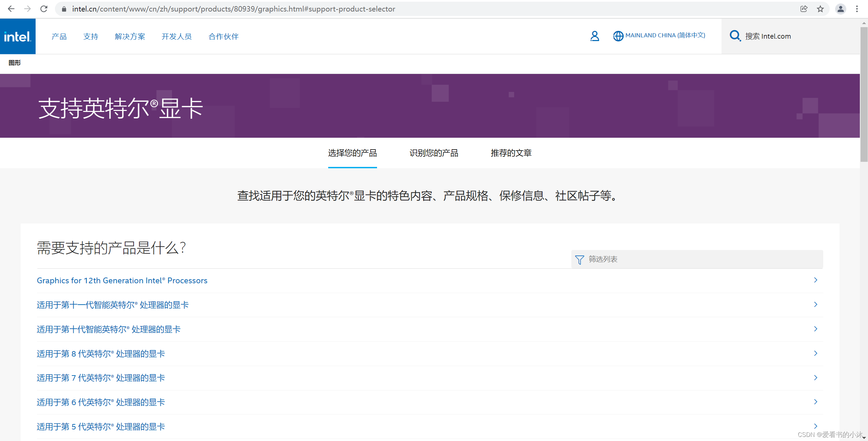Open the user account sign-in icon
Viewport: 868px width, 441px height.
point(594,36)
